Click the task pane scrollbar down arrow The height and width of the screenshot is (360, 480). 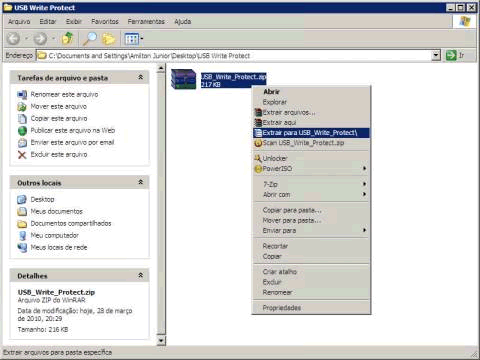161,340
